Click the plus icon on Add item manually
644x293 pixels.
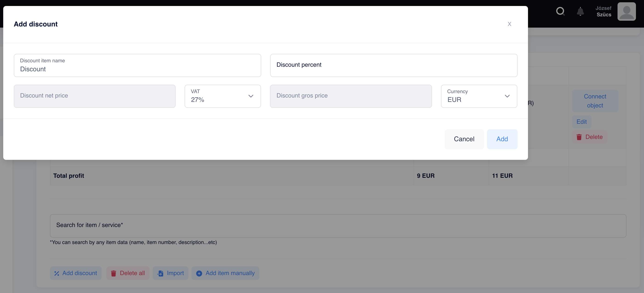click(x=199, y=273)
